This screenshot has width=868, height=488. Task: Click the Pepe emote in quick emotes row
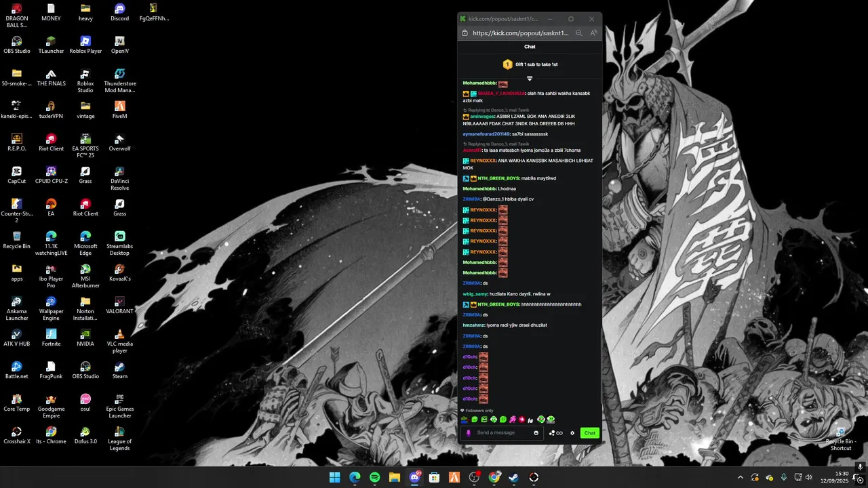pyautogui.click(x=465, y=420)
